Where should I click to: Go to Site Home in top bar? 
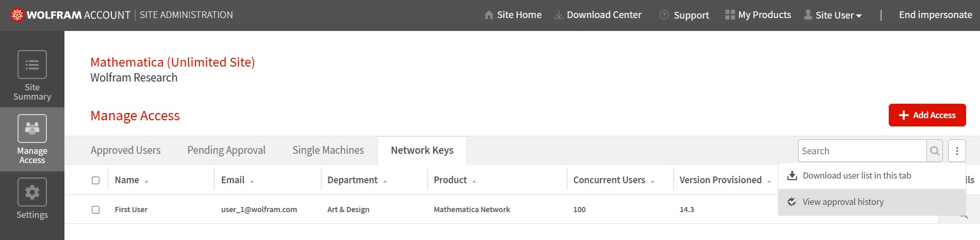point(513,15)
